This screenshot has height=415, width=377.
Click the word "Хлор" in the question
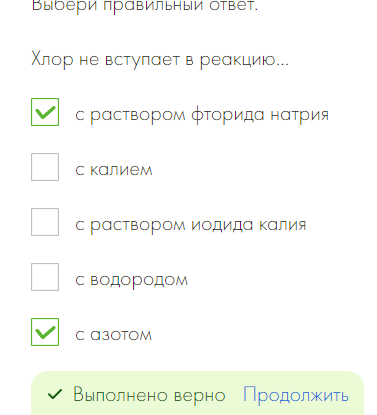(52, 60)
